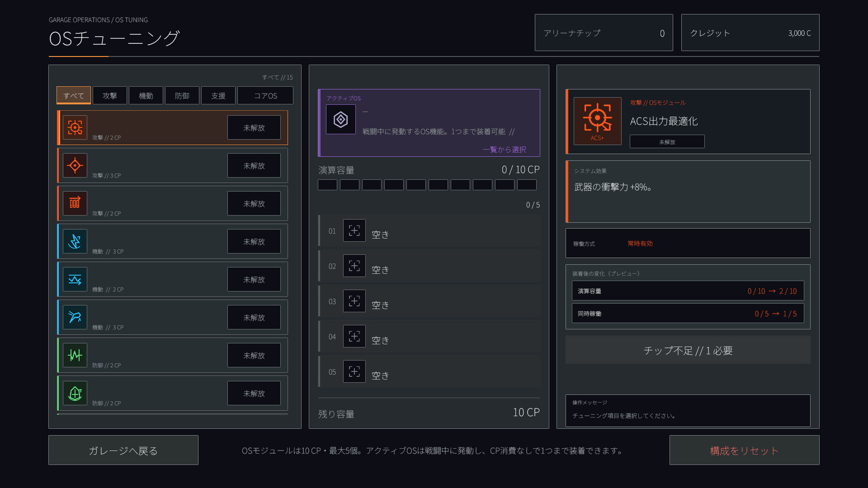
Task: Select the mobility 3 CP icon above the waveform row
Action: coord(75,317)
